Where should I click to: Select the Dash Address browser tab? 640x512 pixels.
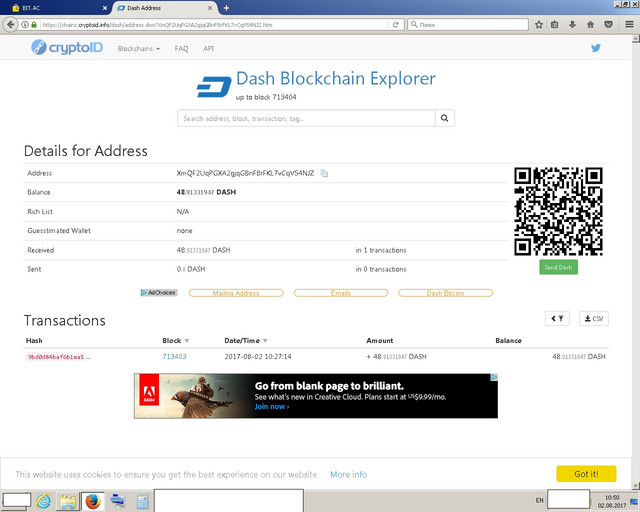[x=161, y=8]
